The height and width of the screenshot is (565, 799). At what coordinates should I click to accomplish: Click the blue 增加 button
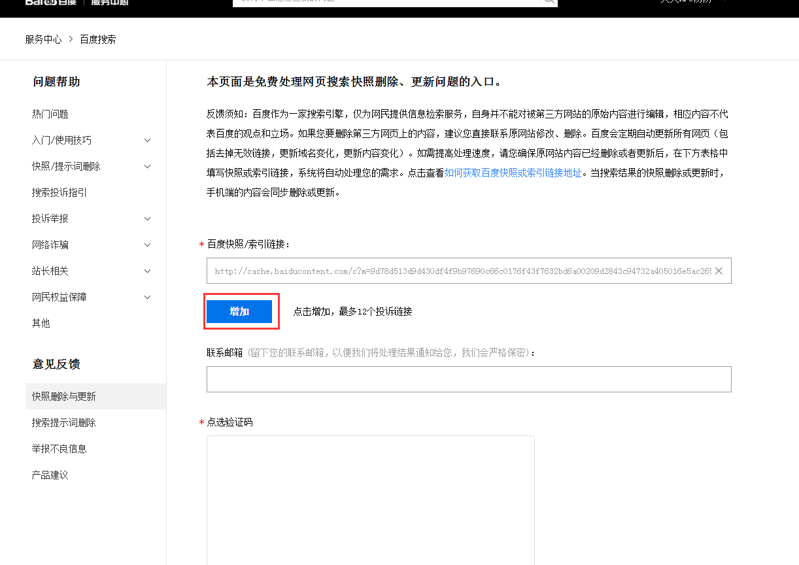pos(239,311)
